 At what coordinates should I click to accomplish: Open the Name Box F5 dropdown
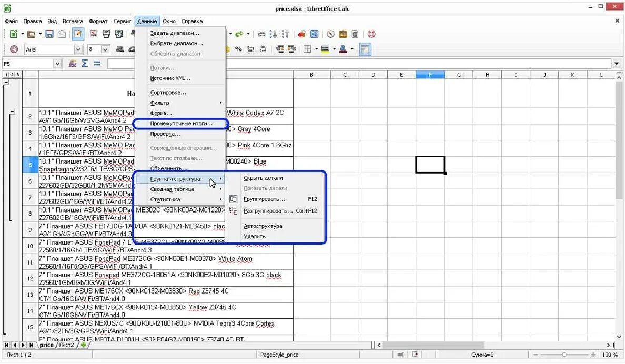coord(57,64)
